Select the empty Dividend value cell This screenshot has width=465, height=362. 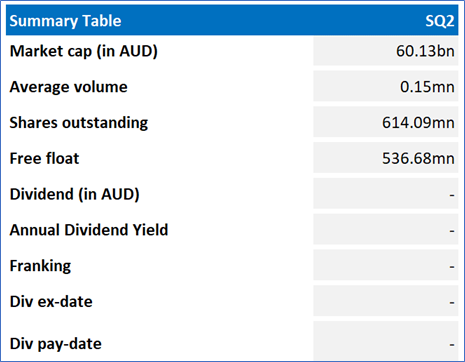[x=386, y=194]
